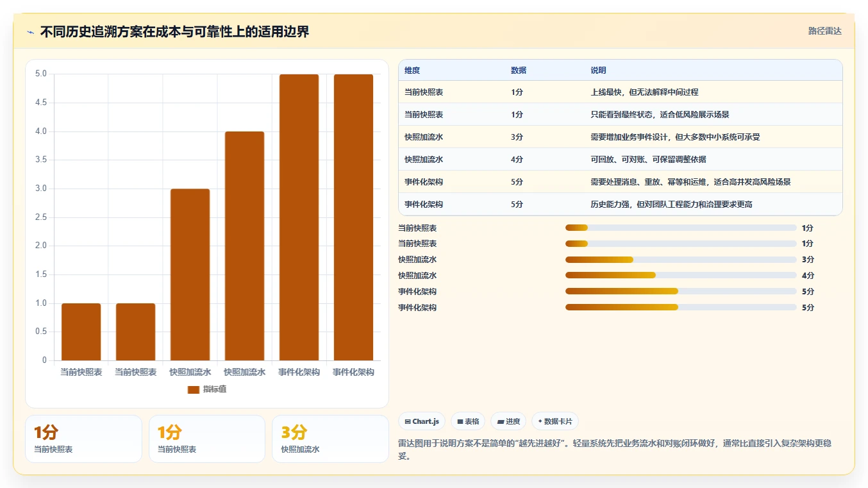Select the 进度 tag chip
868x488 pixels.
tap(508, 421)
